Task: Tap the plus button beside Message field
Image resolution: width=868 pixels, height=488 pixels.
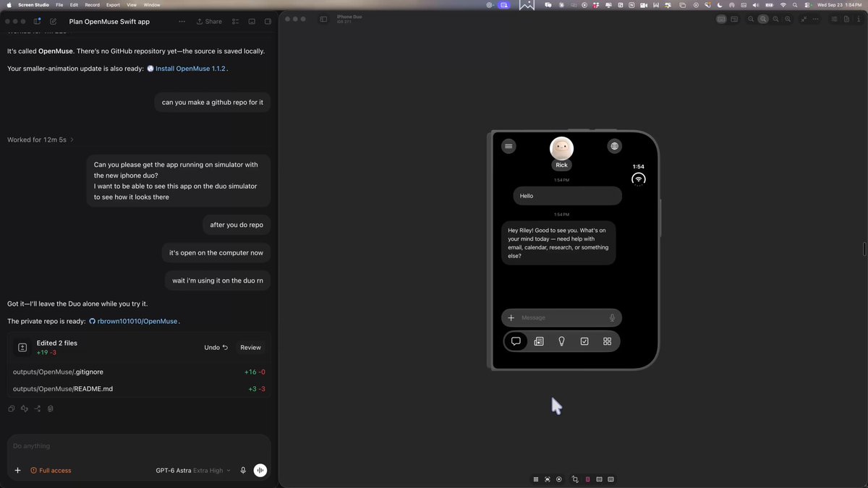Action: pos(511,318)
